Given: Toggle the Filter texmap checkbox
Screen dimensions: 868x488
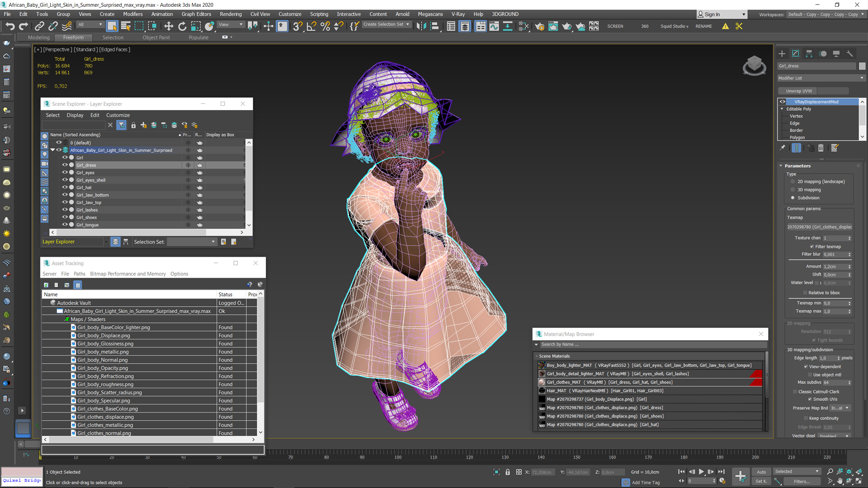Looking at the screenshot, I should [812, 247].
